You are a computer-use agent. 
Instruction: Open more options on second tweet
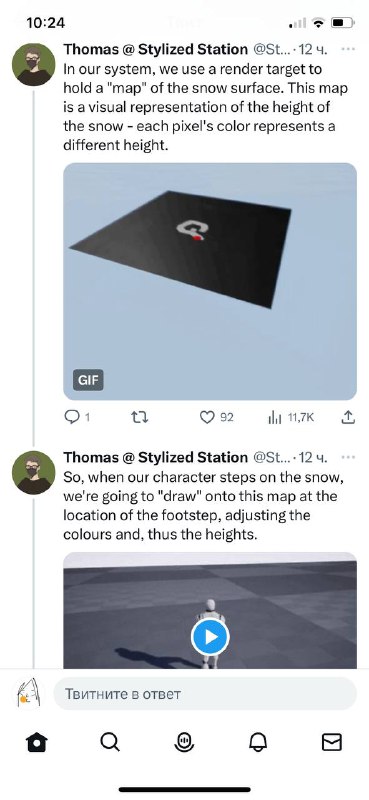click(348, 457)
